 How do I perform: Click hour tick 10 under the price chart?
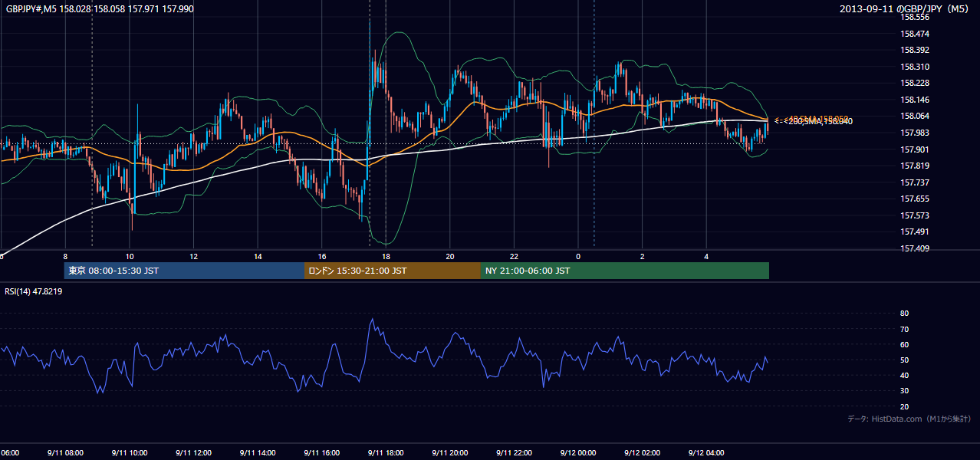click(x=130, y=256)
